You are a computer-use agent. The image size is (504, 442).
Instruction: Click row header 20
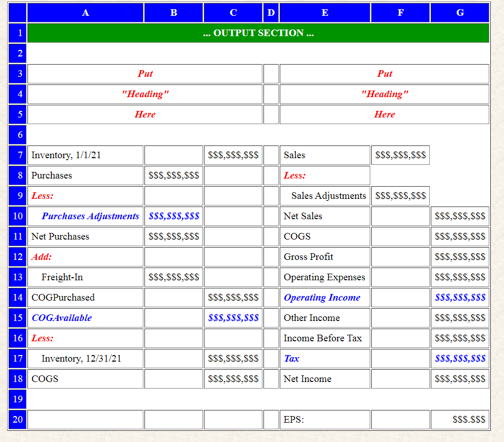pyautogui.click(x=17, y=419)
